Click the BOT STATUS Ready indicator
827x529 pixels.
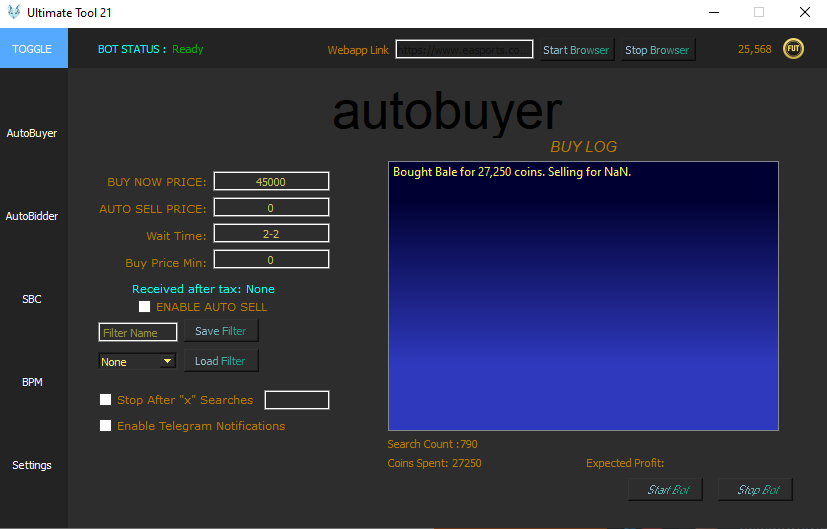coord(150,49)
